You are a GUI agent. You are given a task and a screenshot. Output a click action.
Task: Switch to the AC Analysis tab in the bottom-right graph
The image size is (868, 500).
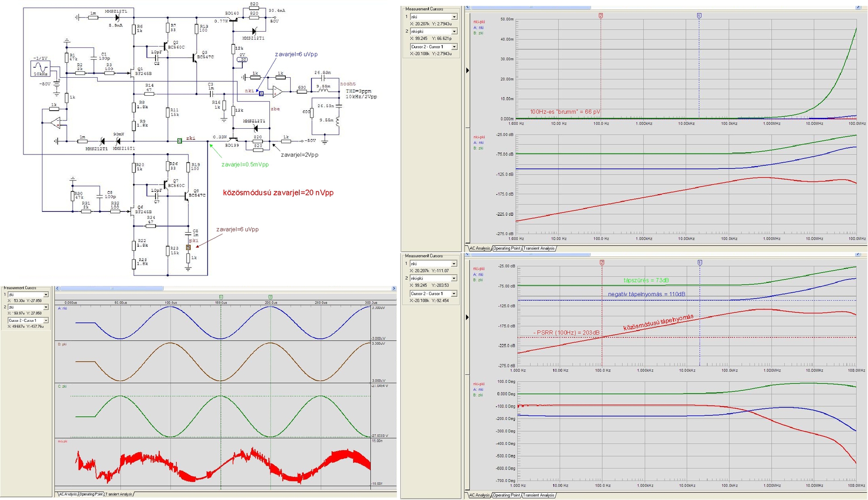pos(480,495)
